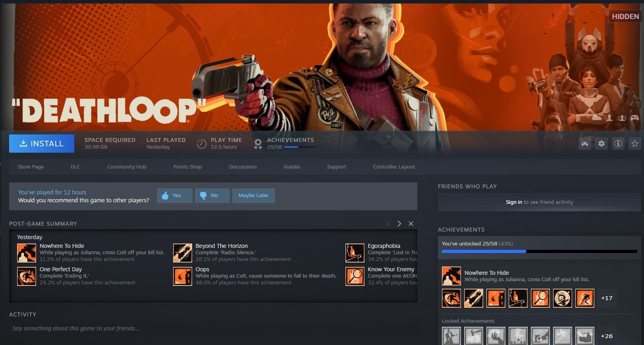The image size is (644, 345).
Task: Show the +26 more locked achievements
Action: point(607,336)
